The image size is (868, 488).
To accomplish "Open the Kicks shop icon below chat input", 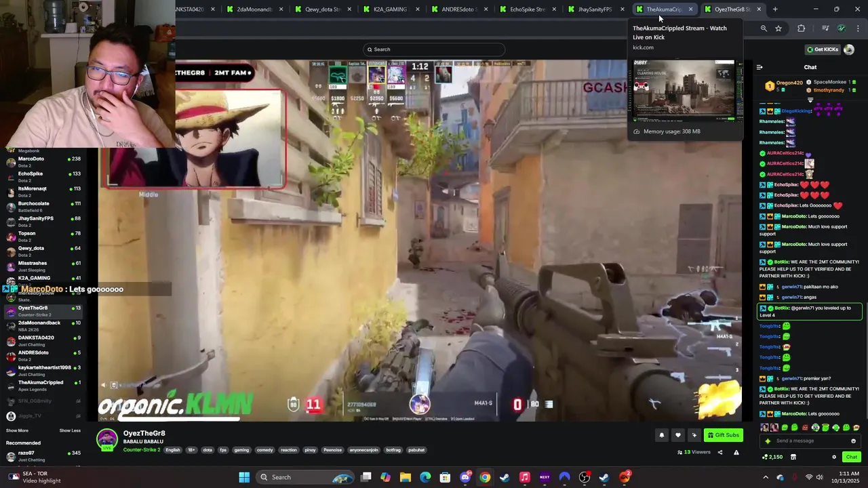I will pos(793,457).
